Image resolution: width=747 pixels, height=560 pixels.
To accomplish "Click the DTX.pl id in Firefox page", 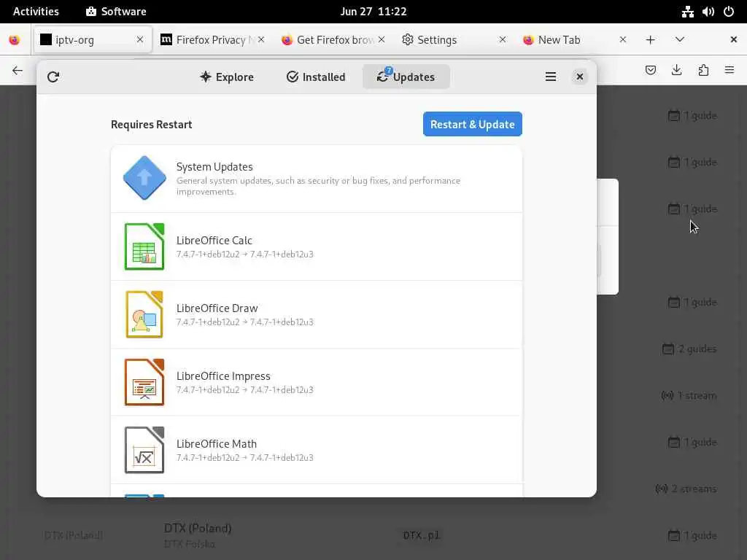I will (x=421, y=535).
